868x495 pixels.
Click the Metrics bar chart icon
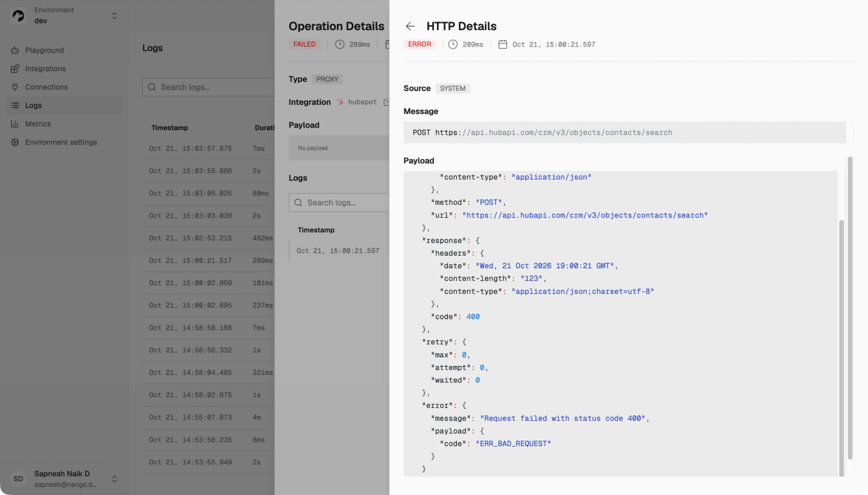pos(15,124)
